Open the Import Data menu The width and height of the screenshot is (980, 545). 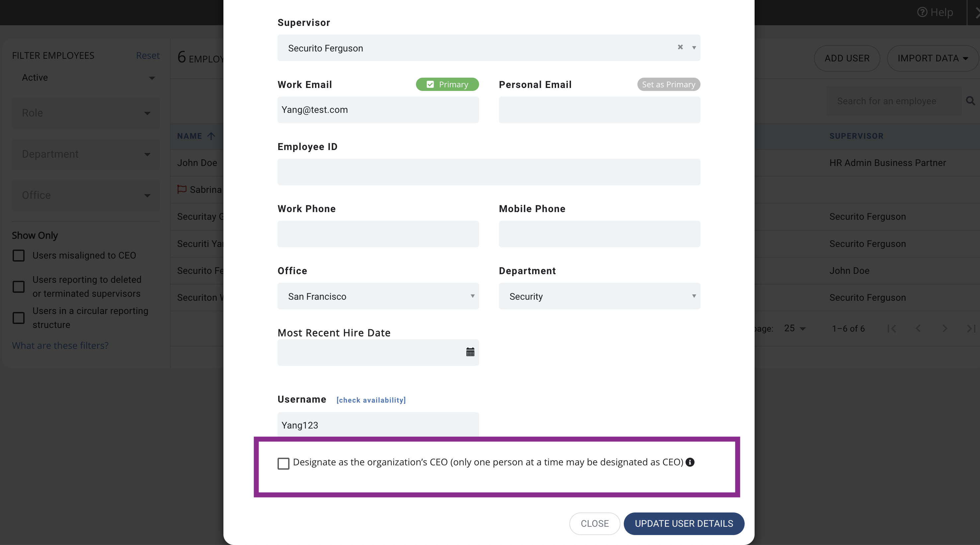(933, 58)
